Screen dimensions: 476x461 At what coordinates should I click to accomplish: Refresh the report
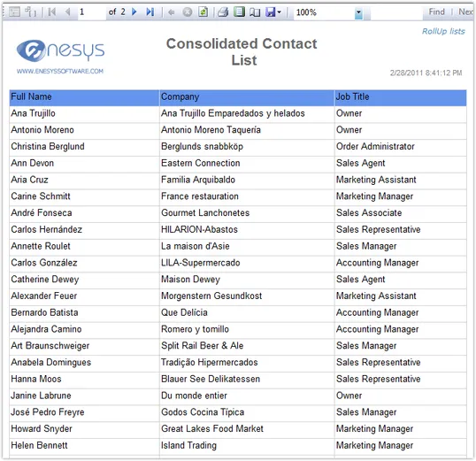coord(203,12)
